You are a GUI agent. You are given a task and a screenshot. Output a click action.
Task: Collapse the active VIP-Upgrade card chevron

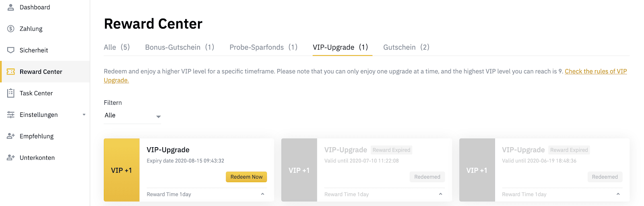point(262,194)
